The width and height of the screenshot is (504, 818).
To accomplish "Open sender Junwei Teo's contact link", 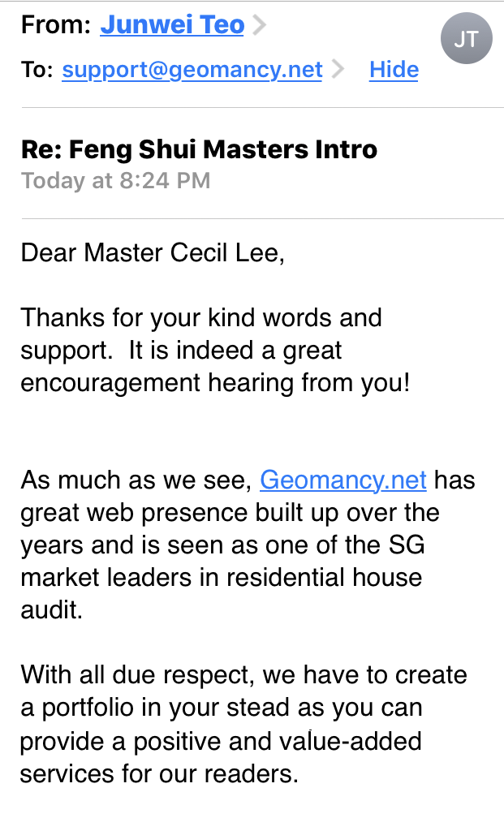I will point(172,25).
